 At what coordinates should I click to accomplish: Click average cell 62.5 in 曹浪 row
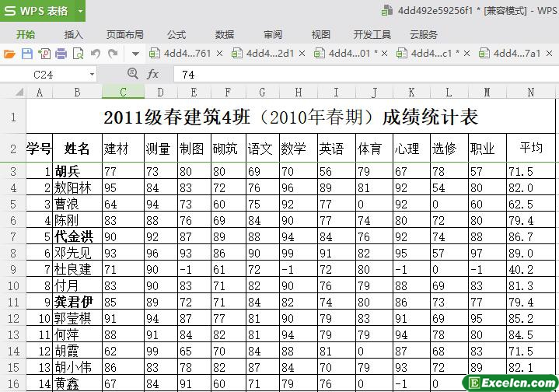point(530,204)
